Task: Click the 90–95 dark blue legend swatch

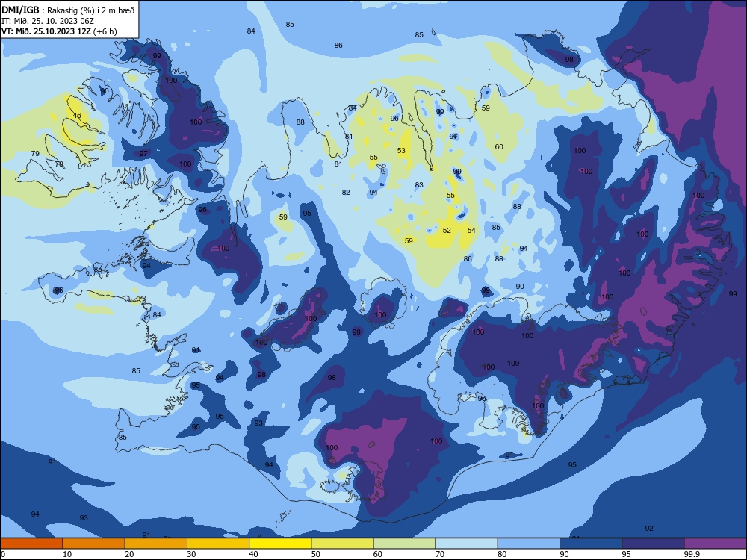Action: pyautogui.click(x=591, y=544)
